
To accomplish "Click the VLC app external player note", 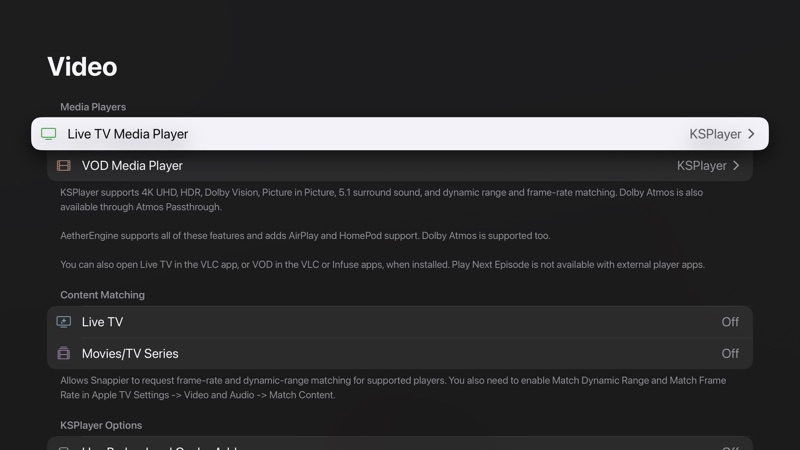I will [382, 264].
